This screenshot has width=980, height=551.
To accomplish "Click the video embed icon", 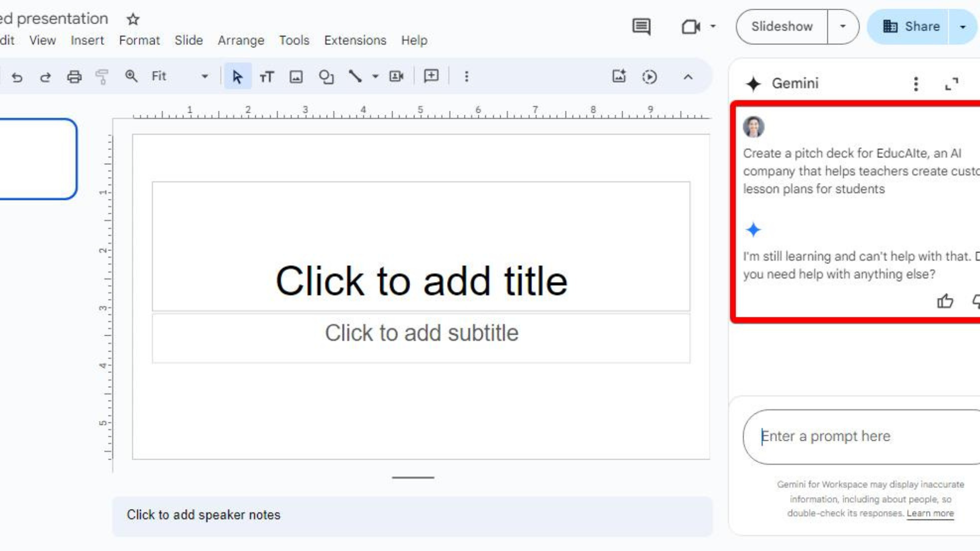I will pyautogui.click(x=397, y=76).
